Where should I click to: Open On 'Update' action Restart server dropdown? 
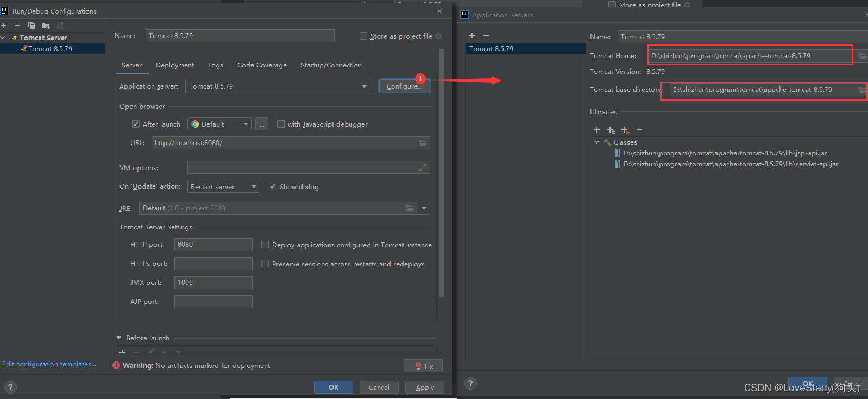click(223, 186)
